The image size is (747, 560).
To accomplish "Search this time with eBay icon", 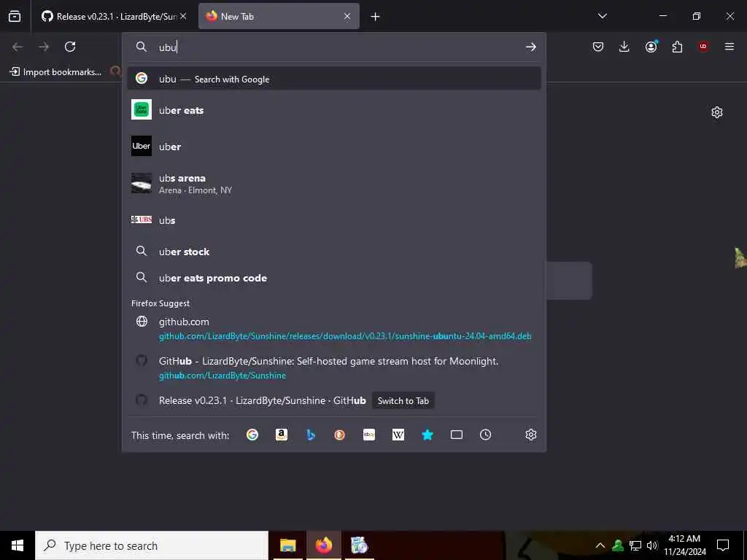I will [x=368, y=435].
